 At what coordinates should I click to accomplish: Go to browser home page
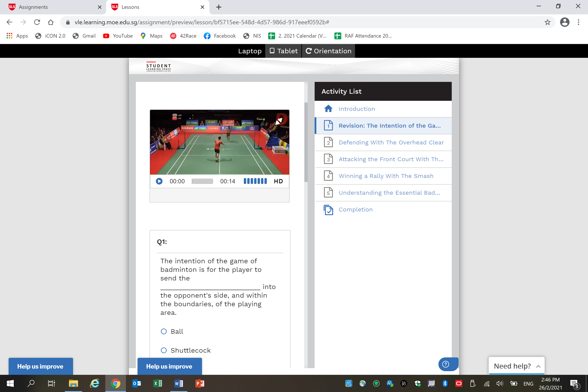click(x=51, y=22)
